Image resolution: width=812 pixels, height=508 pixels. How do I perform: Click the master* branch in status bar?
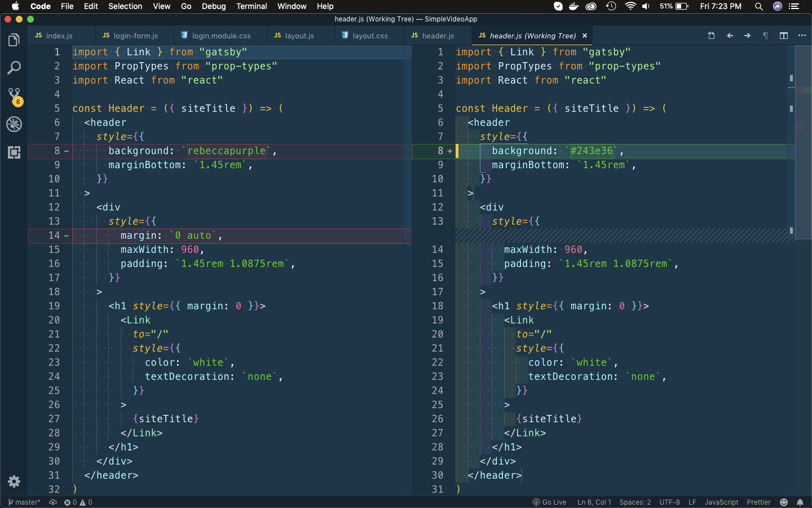[24, 502]
